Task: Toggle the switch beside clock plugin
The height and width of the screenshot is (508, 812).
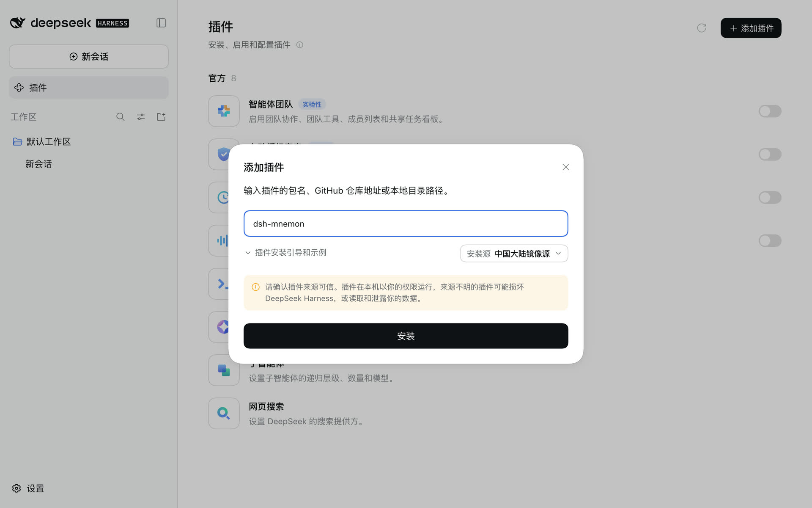Action: [770, 198]
